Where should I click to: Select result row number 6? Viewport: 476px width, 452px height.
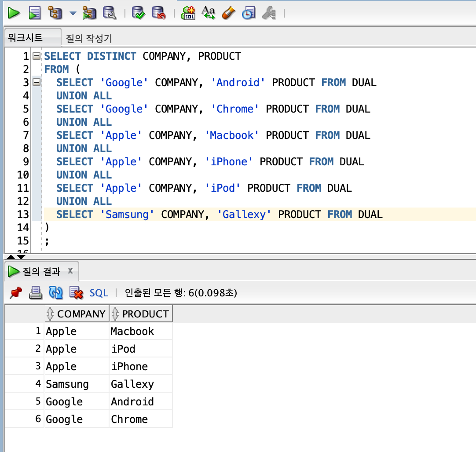click(x=25, y=419)
